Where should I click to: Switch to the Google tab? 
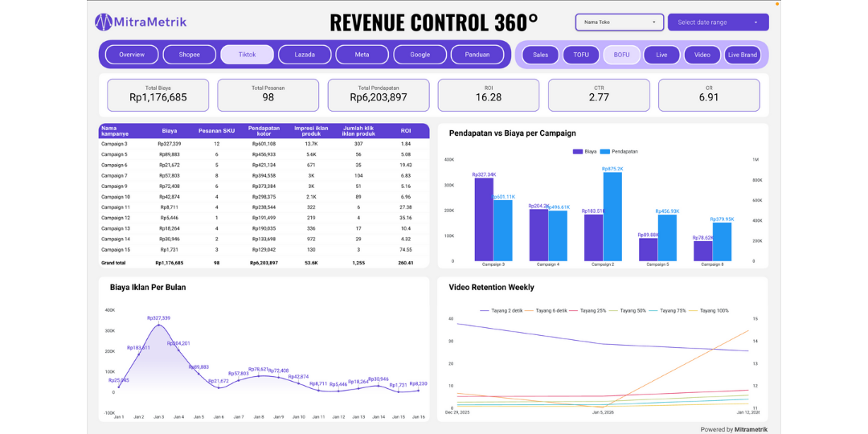[420, 55]
